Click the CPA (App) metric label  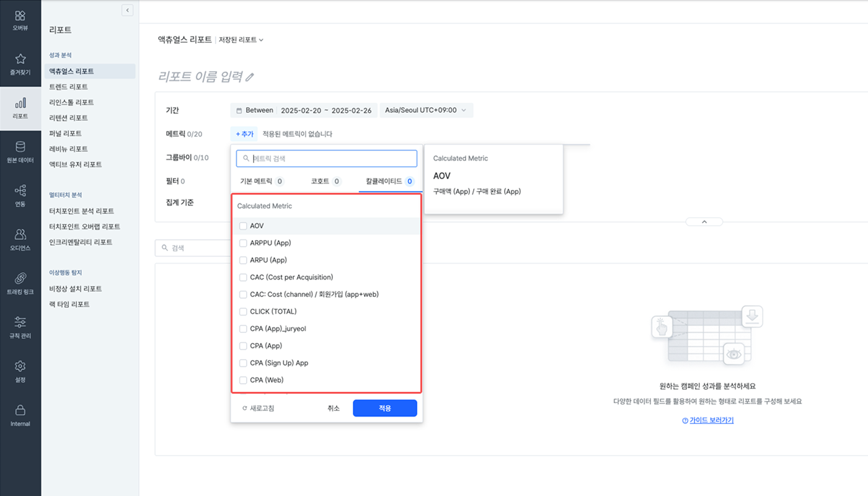coord(266,346)
